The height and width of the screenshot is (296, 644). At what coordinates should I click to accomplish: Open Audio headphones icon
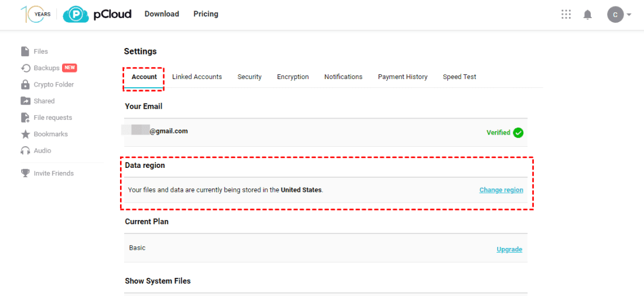tap(25, 150)
